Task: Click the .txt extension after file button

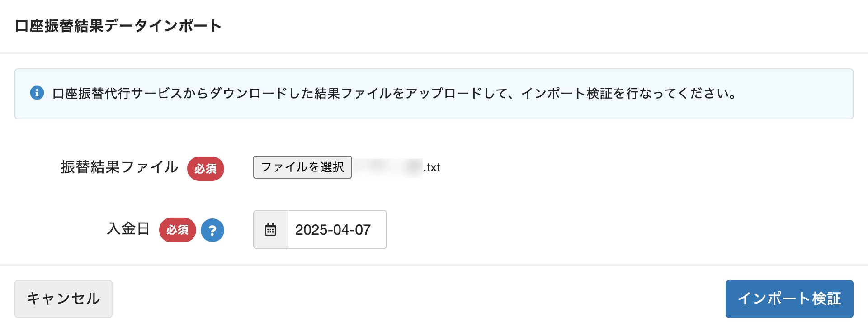Action: [432, 168]
